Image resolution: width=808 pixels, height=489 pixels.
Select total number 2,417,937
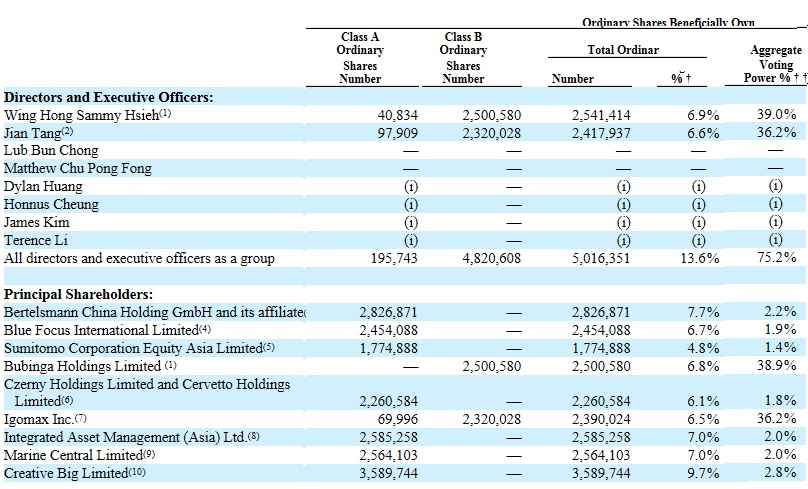[x=601, y=133]
